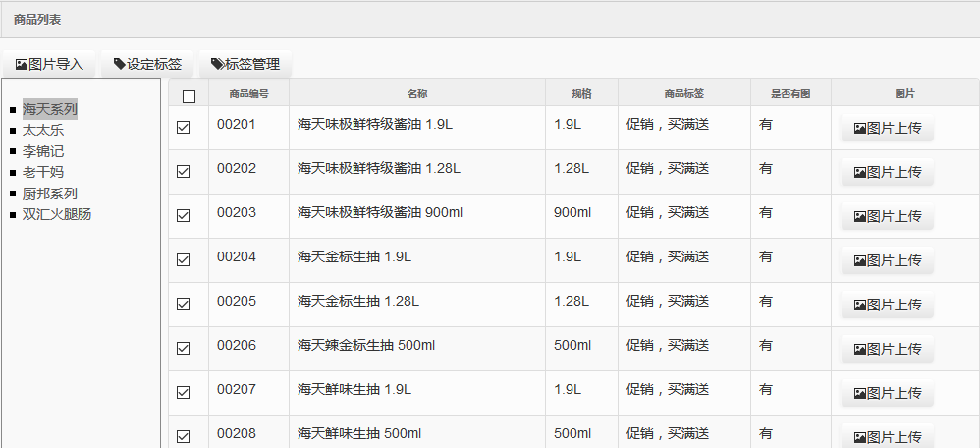
Task: Uncheck the checkbox for product 00202
Action: 183,172
